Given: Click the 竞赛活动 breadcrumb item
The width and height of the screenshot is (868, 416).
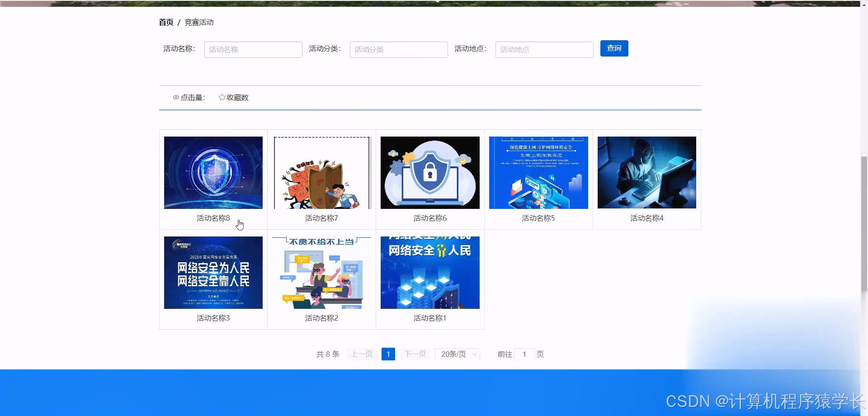Looking at the screenshot, I should [198, 22].
